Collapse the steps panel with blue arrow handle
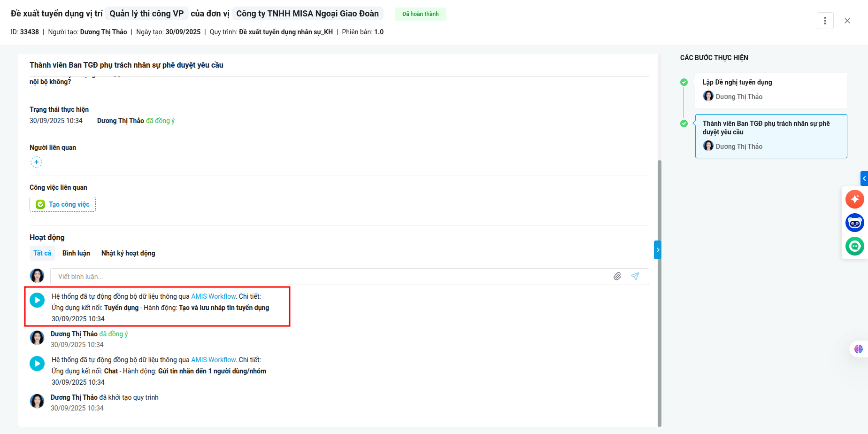 pos(658,250)
